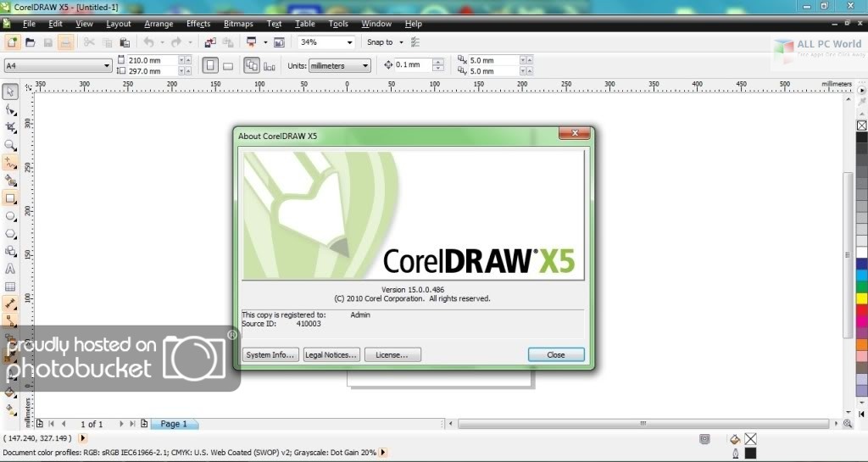Click System Info button
The height and width of the screenshot is (462, 868).
[270, 354]
